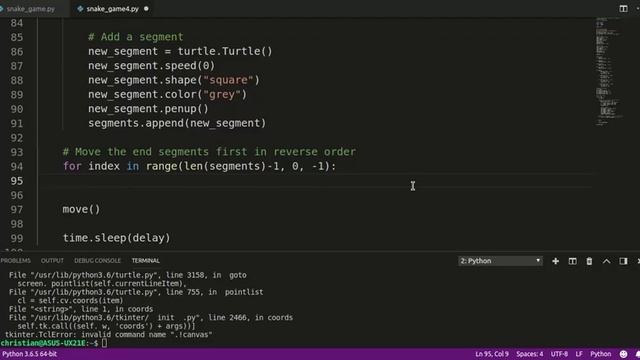Click line number 86 in the gutter
Viewport: 640px width, 360px height.
tap(17, 51)
